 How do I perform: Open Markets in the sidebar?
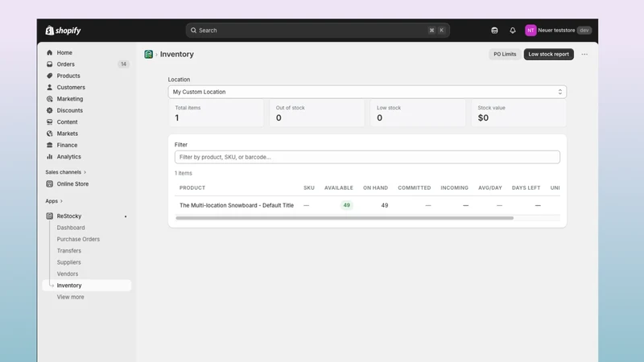click(68, 134)
